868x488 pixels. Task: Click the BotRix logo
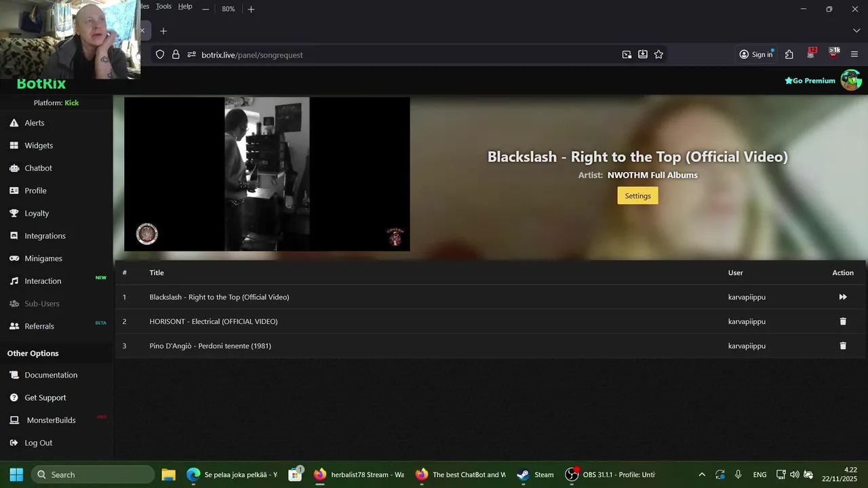pos(41,84)
